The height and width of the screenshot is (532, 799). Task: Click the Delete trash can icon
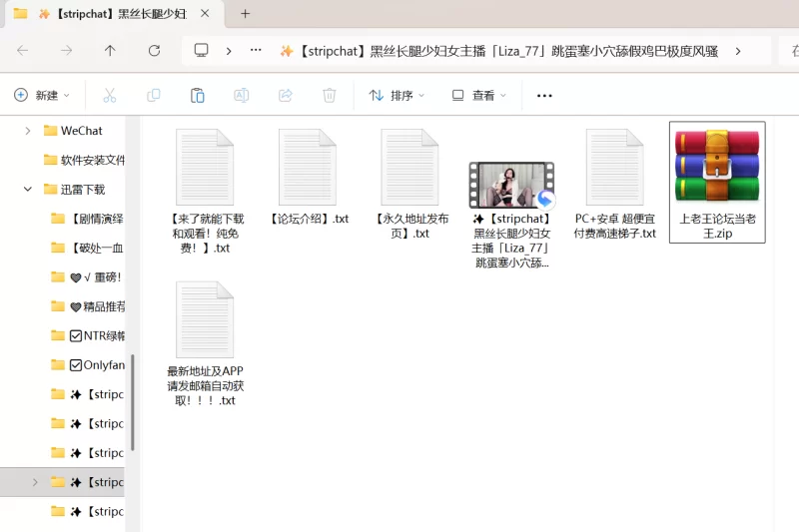329,95
